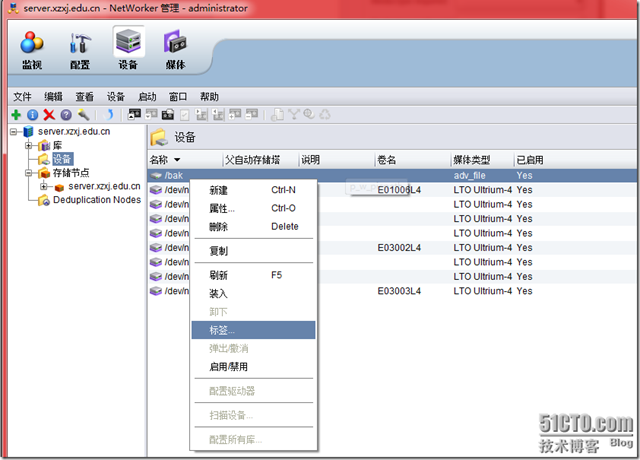The height and width of the screenshot is (460, 640).
Task: Click the green plus new toolbar icon
Action: click(x=16, y=115)
